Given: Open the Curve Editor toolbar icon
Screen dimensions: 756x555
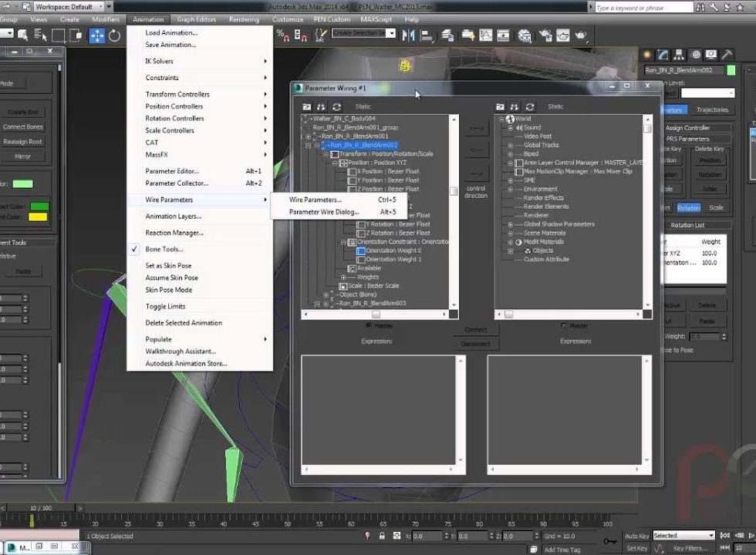Looking at the screenshot, I should click(x=485, y=35).
